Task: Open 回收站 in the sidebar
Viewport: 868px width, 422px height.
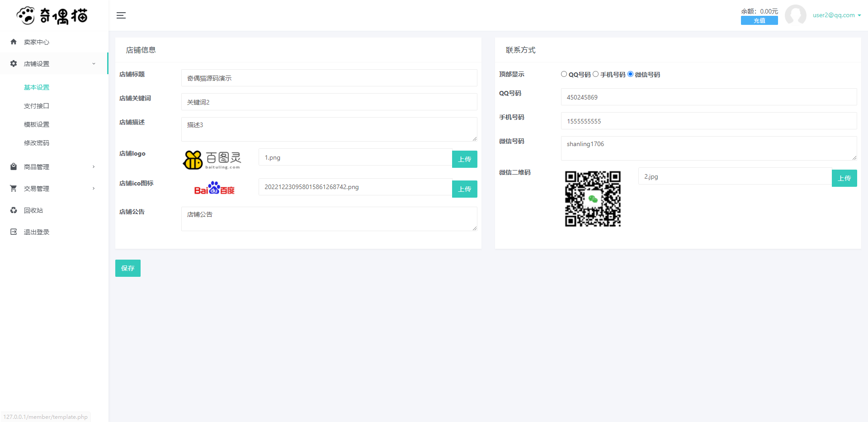Action: click(33, 210)
